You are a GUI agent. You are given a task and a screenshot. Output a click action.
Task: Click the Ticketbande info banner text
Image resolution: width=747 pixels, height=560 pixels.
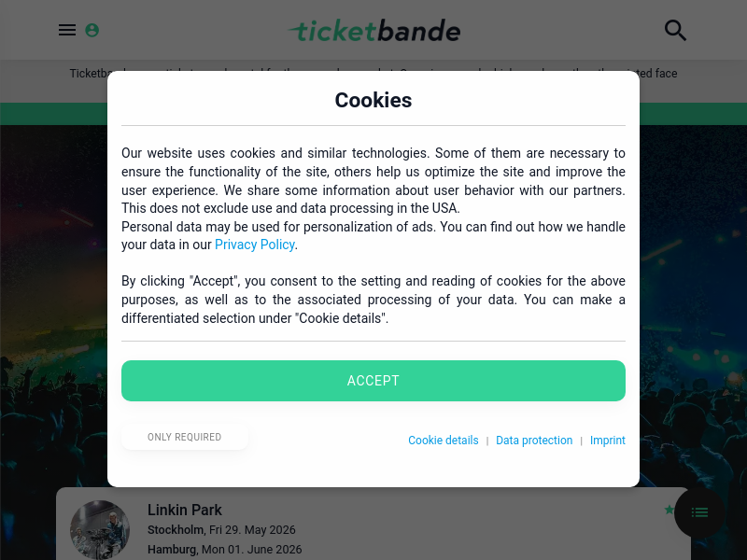pyautogui.click(x=373, y=74)
